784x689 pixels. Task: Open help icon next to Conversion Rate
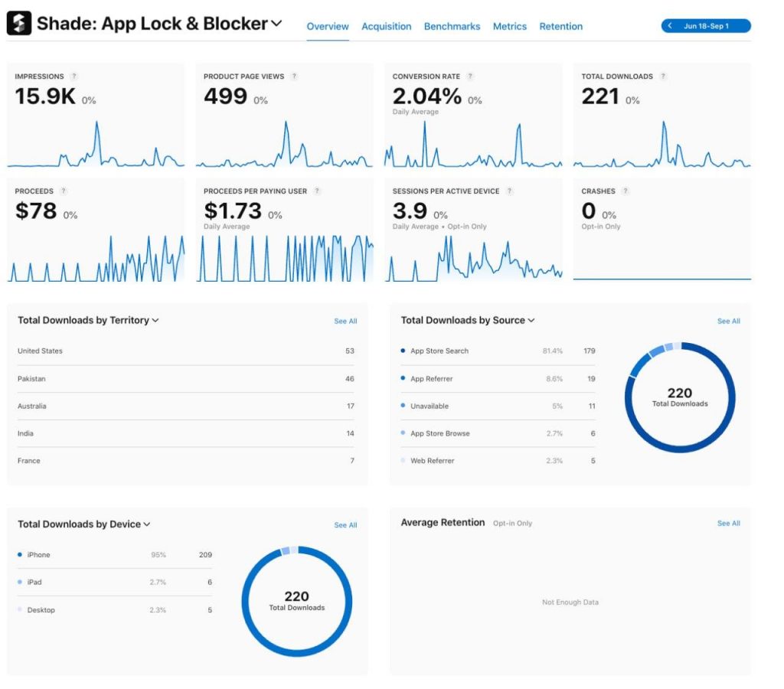point(470,76)
